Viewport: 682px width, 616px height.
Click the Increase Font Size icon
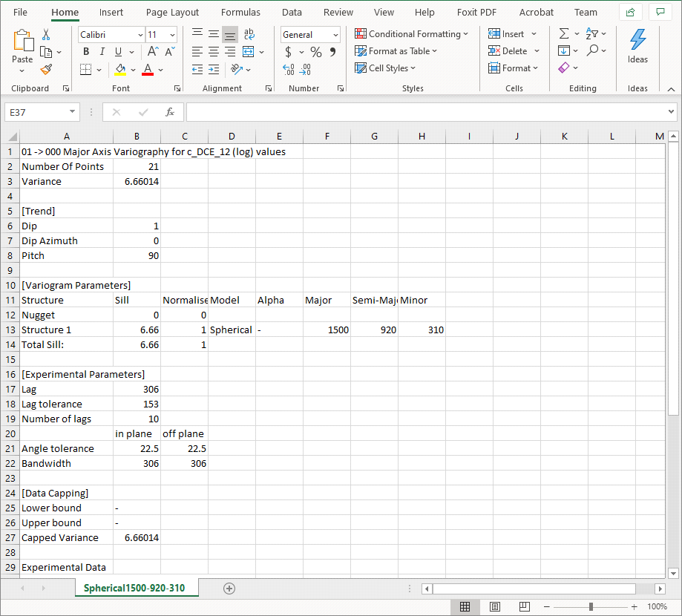152,51
